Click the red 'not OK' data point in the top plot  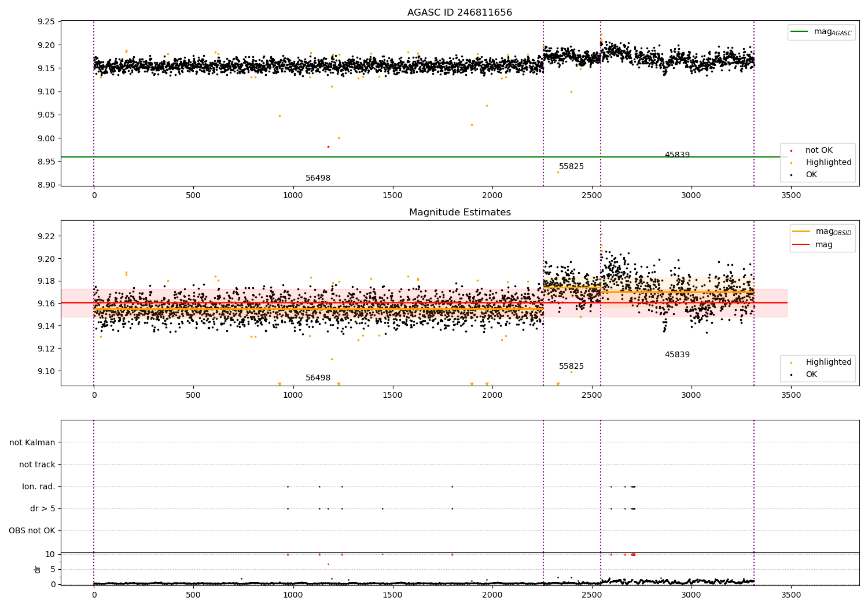point(328,146)
